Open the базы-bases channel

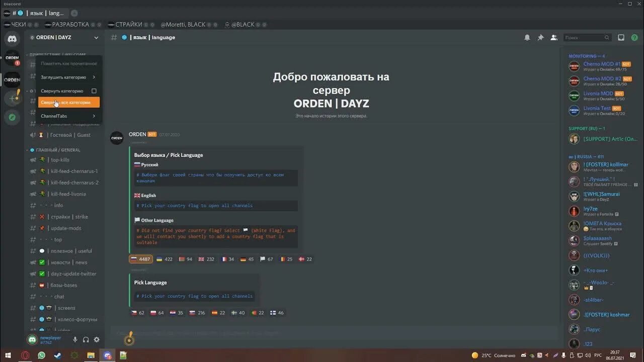click(x=65, y=285)
